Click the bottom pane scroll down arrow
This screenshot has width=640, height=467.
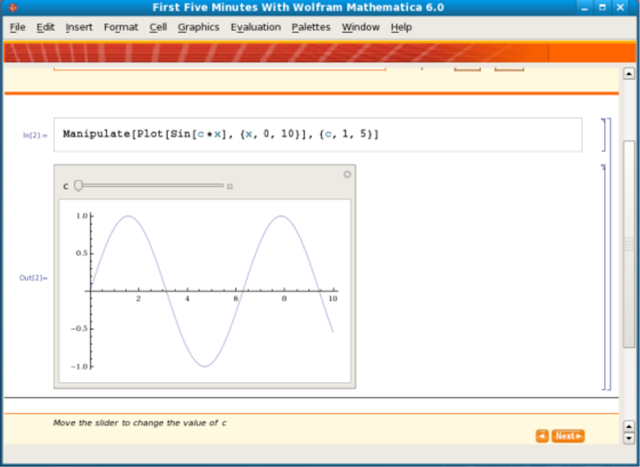(x=629, y=438)
